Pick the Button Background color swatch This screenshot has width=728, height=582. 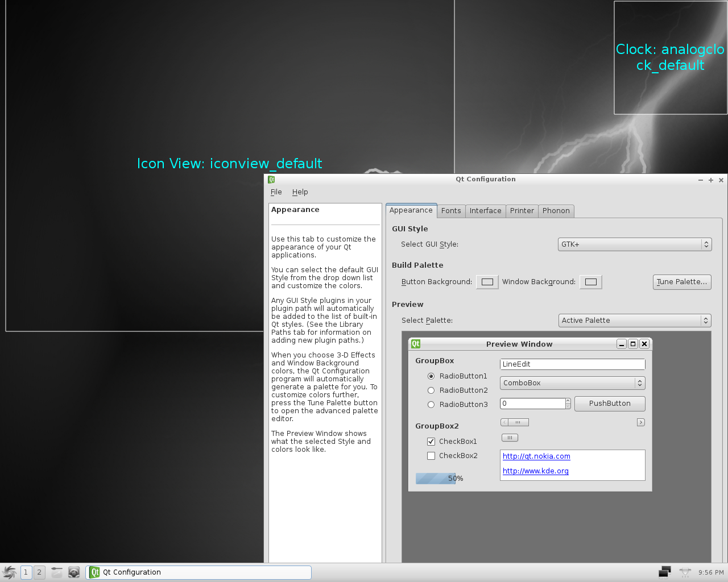click(487, 282)
